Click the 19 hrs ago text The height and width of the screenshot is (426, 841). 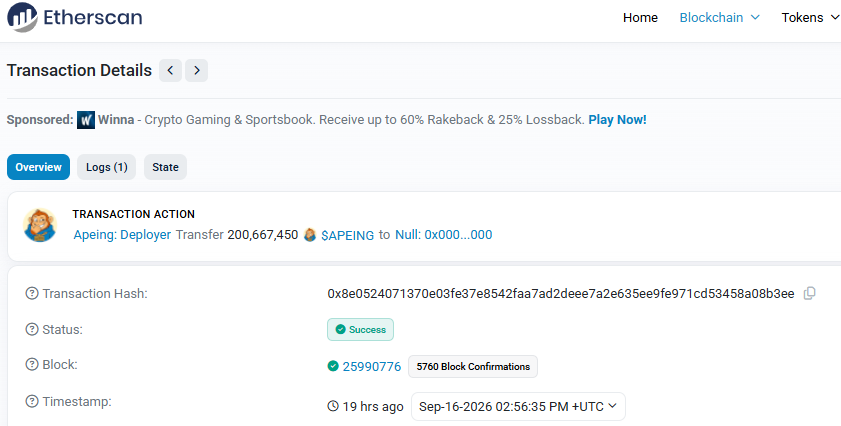coord(373,407)
